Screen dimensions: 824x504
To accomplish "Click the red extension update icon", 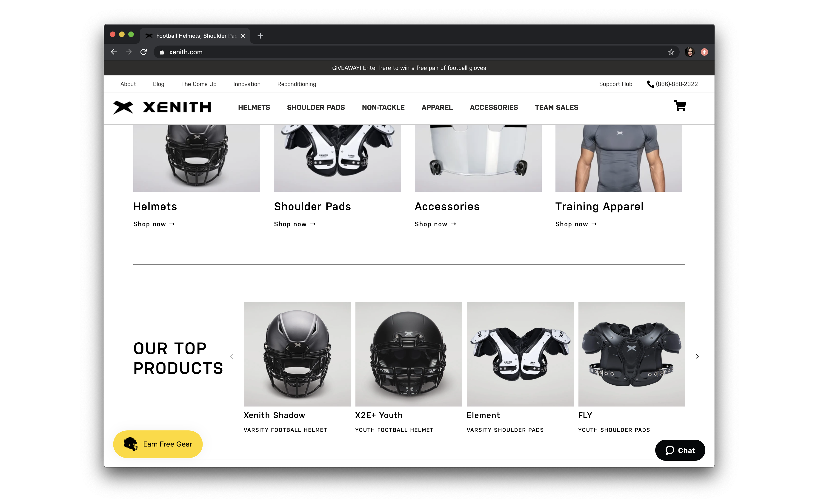I will point(704,52).
